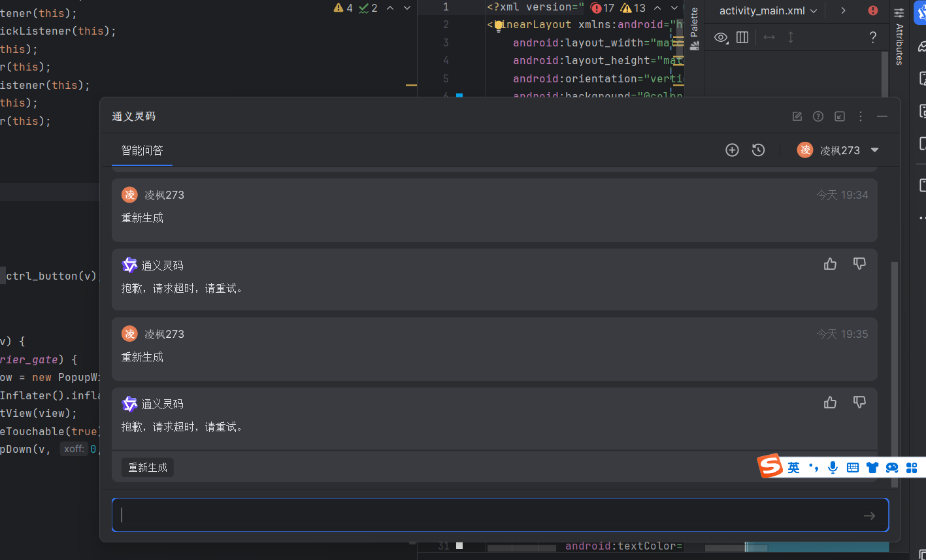Click the android:orientation attribute text
The width and height of the screenshot is (926, 560).
[x=576, y=78]
